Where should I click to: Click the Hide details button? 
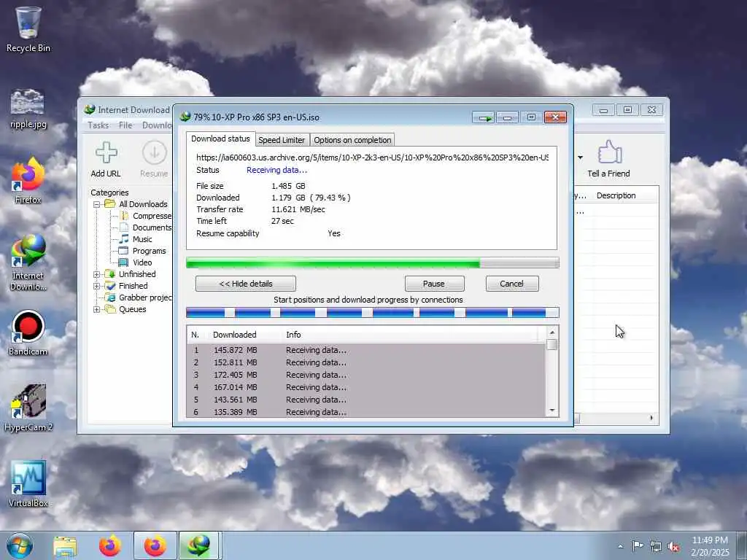[x=245, y=284]
